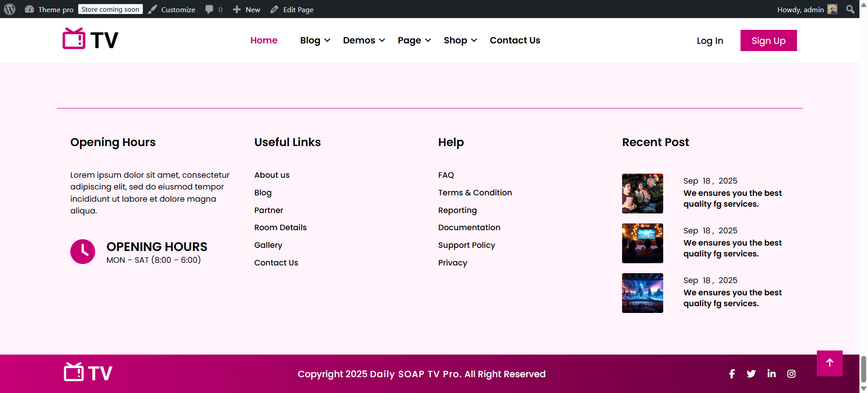
Task: Expand the Blog dropdown menu
Action: 315,40
